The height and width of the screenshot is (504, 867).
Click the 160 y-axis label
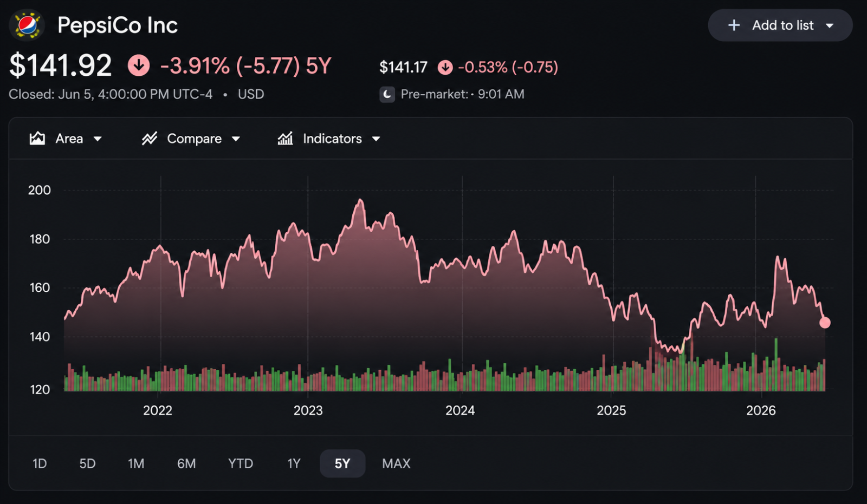click(x=40, y=287)
